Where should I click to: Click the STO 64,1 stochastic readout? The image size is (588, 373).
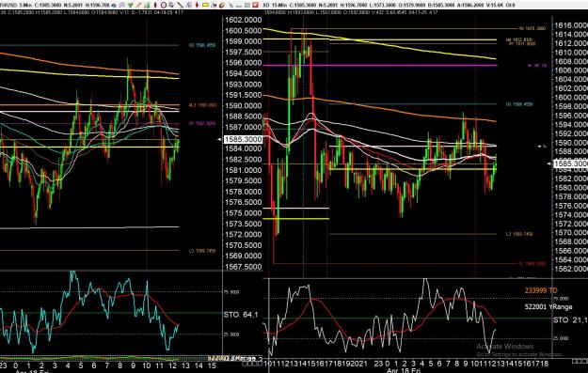[241, 315]
